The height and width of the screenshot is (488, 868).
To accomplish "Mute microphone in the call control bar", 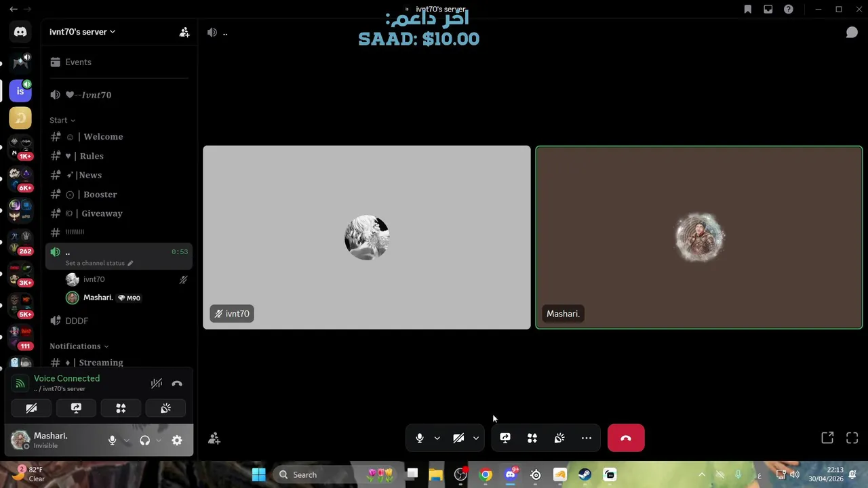I will click(420, 439).
